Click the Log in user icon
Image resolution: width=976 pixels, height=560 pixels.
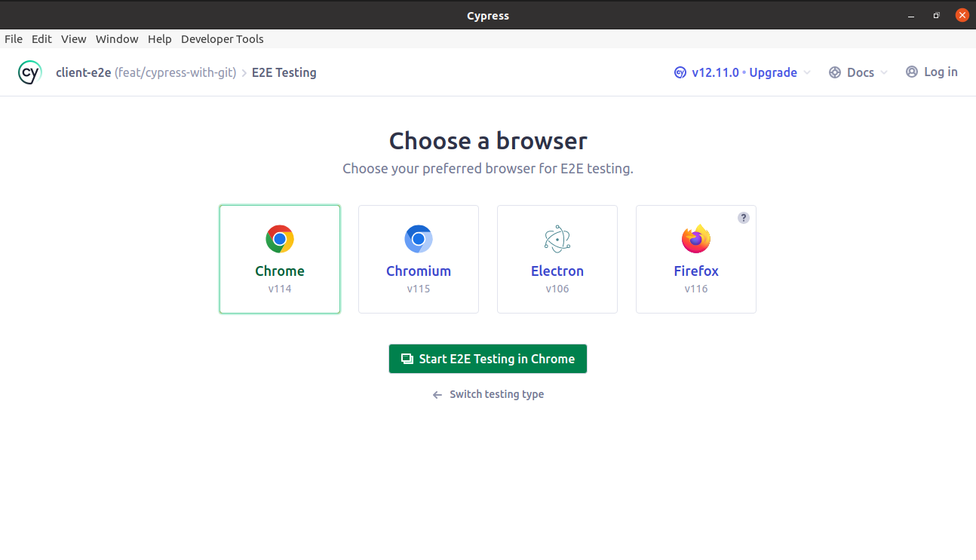coord(910,71)
